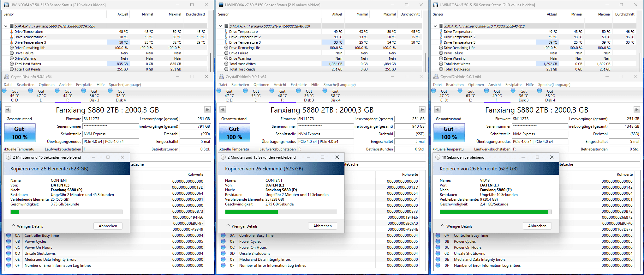Open Festplatte menu in CrystalDiskInfo with 940 GB written
The height and width of the screenshot is (275, 644).
click(299, 85)
